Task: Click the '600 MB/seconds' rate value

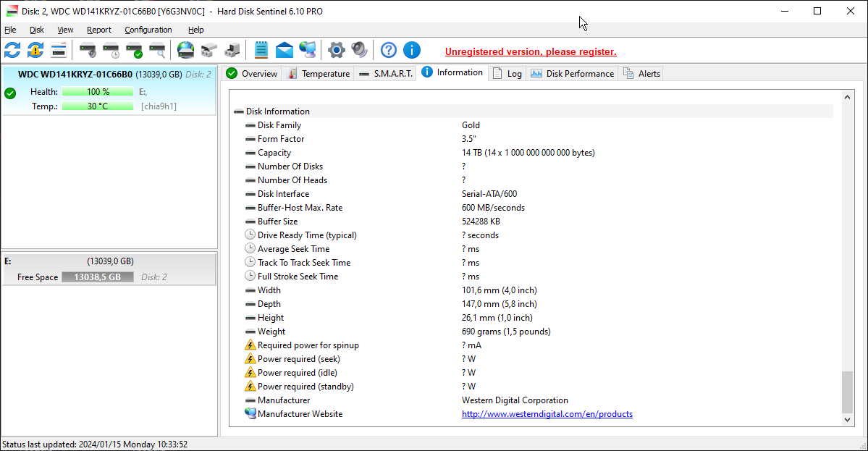Action: click(x=493, y=208)
